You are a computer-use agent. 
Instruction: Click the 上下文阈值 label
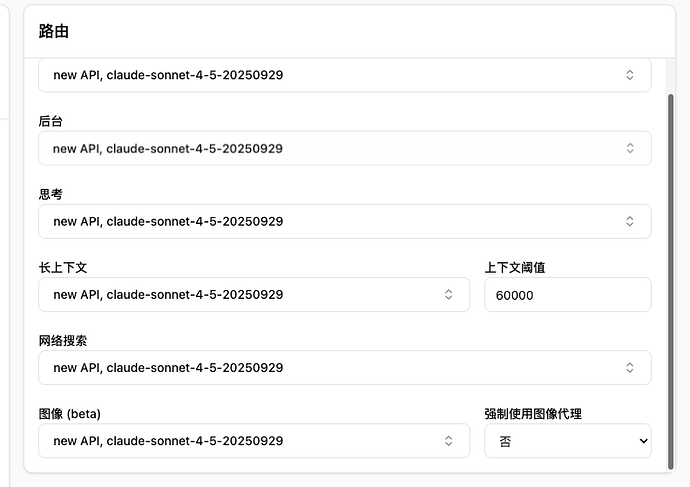click(515, 267)
